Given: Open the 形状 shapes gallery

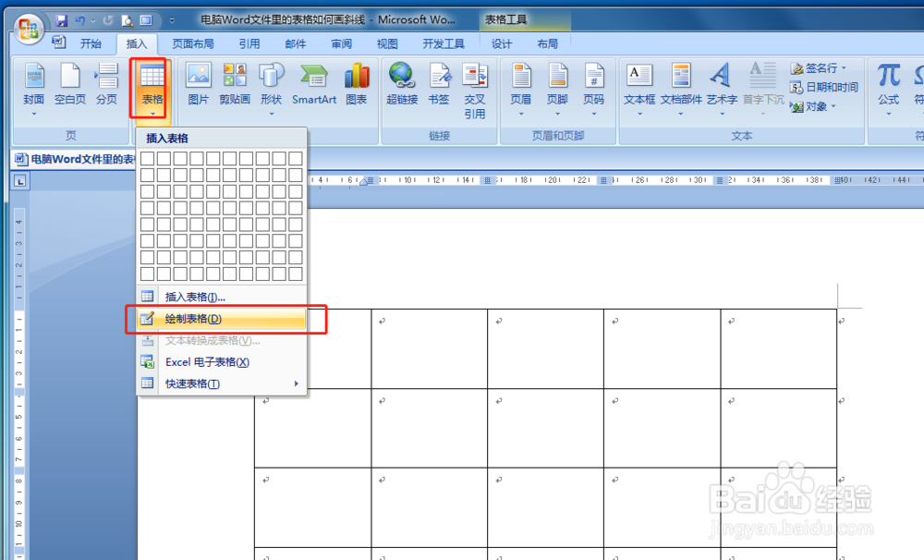Looking at the screenshot, I should click(x=271, y=89).
